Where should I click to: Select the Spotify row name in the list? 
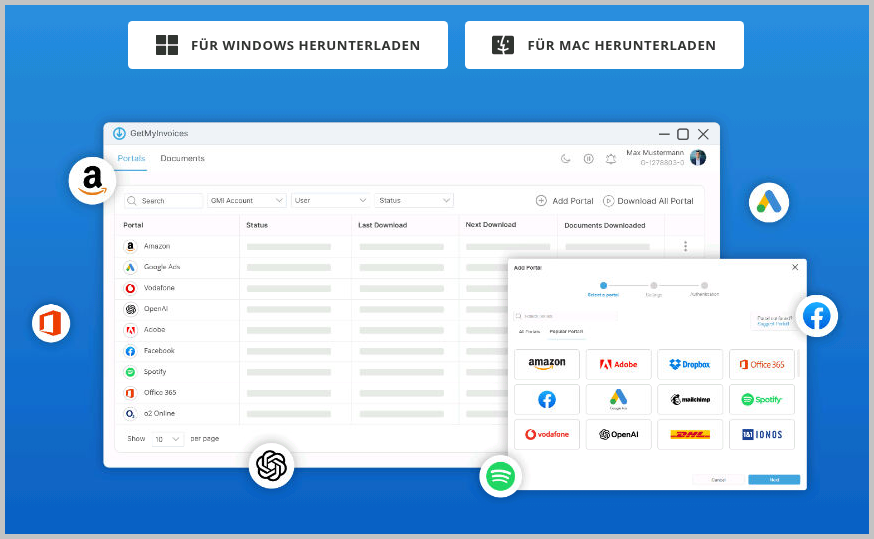click(x=155, y=372)
